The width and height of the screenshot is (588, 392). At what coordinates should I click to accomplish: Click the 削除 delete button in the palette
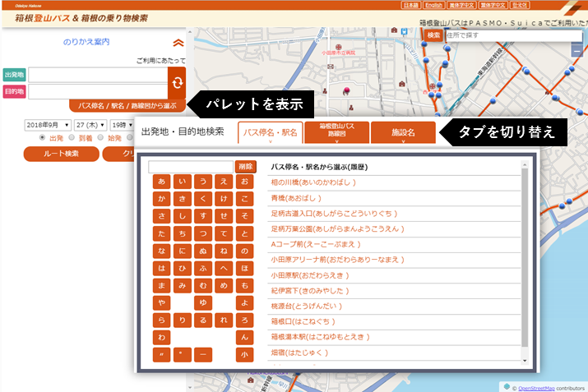[x=245, y=167]
